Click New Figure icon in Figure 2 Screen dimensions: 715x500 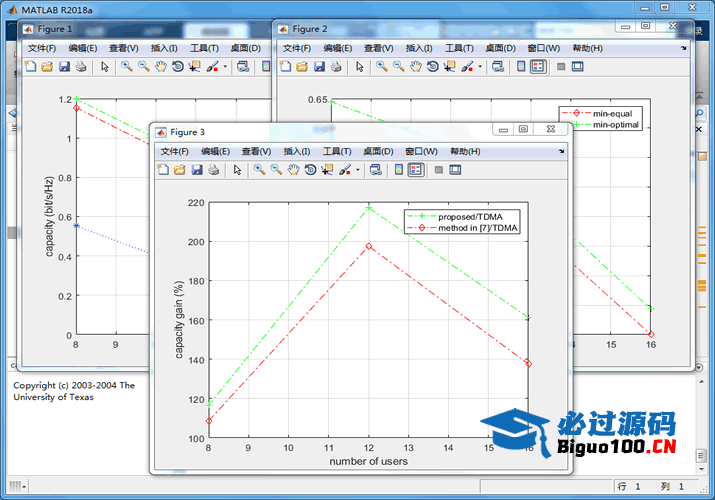click(284, 67)
